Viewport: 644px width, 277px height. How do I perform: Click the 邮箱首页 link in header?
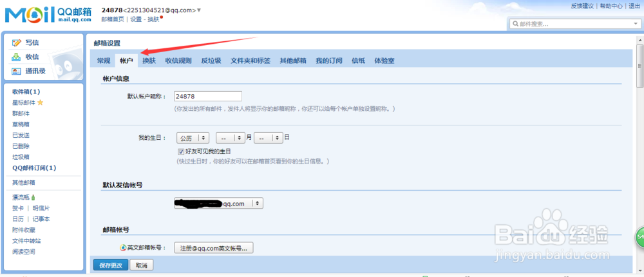tap(113, 19)
